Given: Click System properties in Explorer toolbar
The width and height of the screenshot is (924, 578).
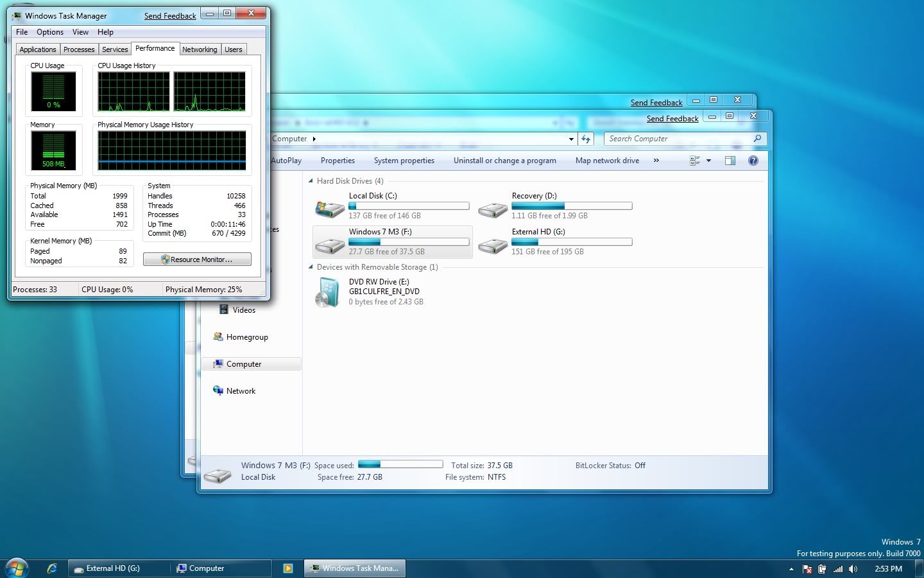Looking at the screenshot, I should pyautogui.click(x=404, y=161).
